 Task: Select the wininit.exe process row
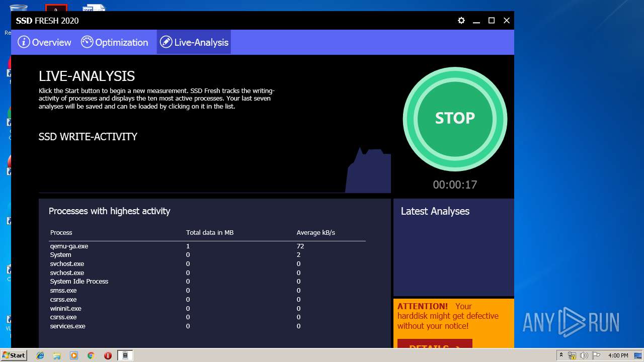[x=207, y=308]
